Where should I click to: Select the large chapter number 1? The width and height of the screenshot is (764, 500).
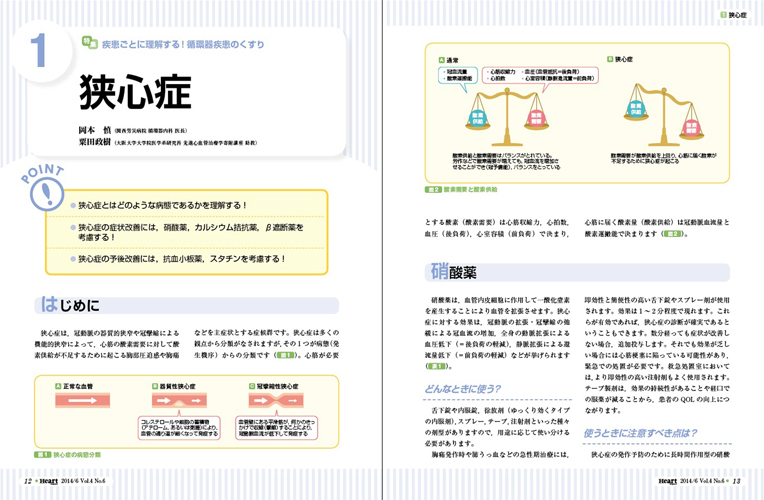[38, 50]
